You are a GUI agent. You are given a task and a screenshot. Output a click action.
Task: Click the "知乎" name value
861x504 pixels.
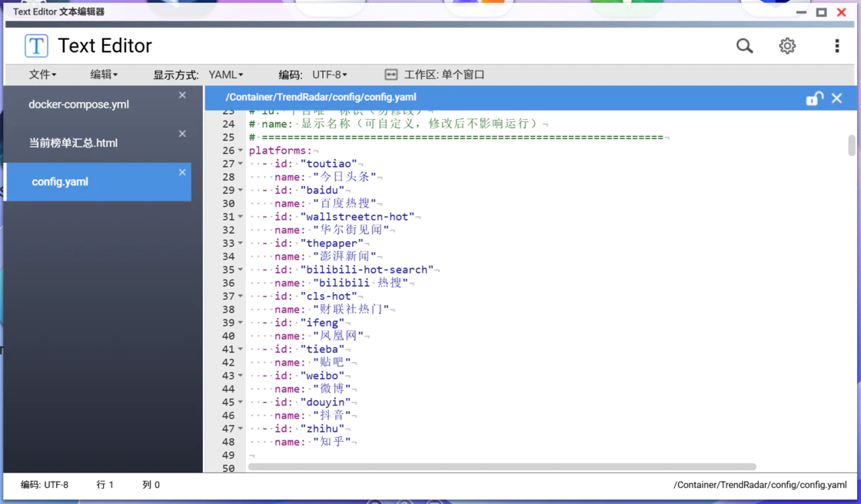click(x=331, y=442)
